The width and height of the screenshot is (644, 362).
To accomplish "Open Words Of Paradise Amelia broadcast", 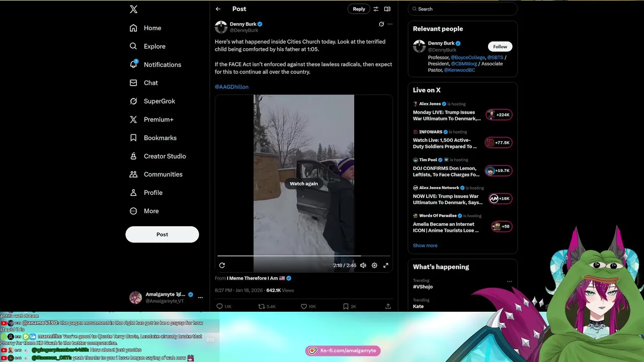I will pyautogui.click(x=446, y=227).
